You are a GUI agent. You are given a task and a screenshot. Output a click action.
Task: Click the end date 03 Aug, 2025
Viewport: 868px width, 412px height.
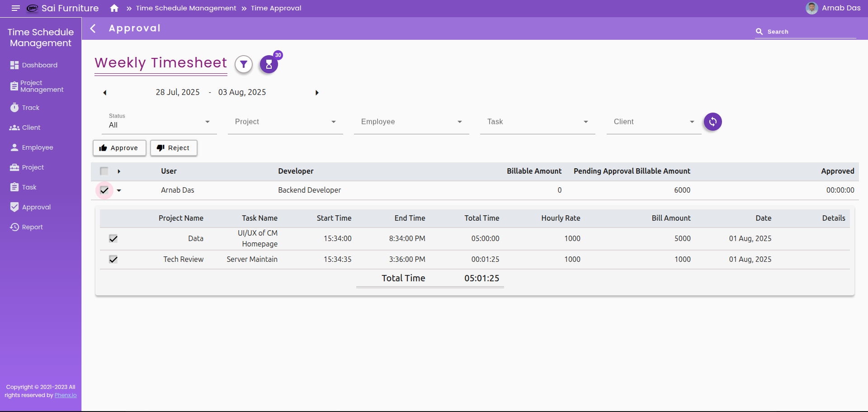[x=242, y=92]
